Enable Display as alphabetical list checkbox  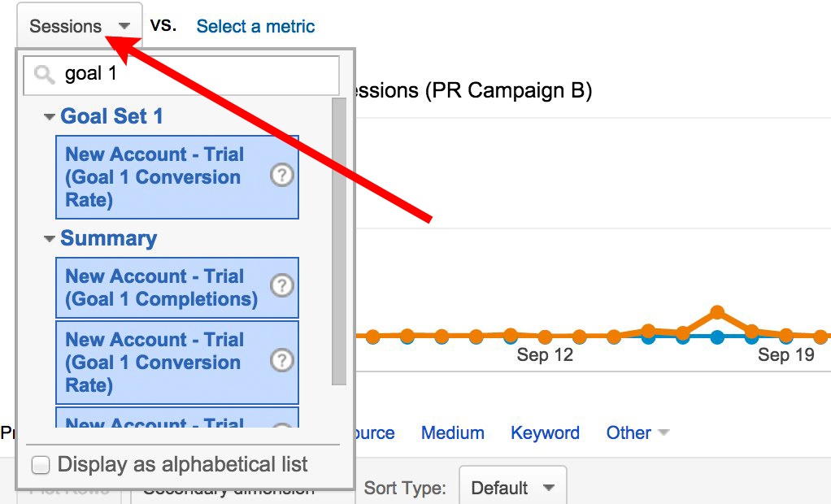(x=41, y=465)
